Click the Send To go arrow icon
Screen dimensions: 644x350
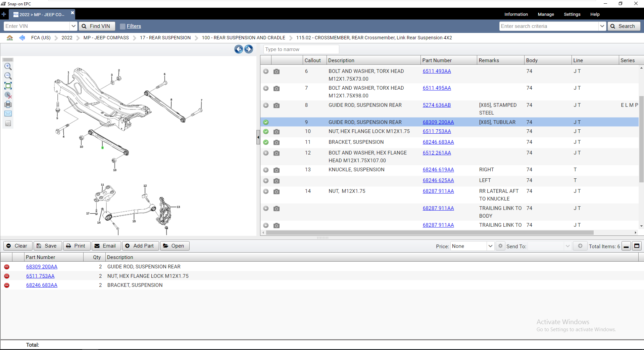click(580, 246)
